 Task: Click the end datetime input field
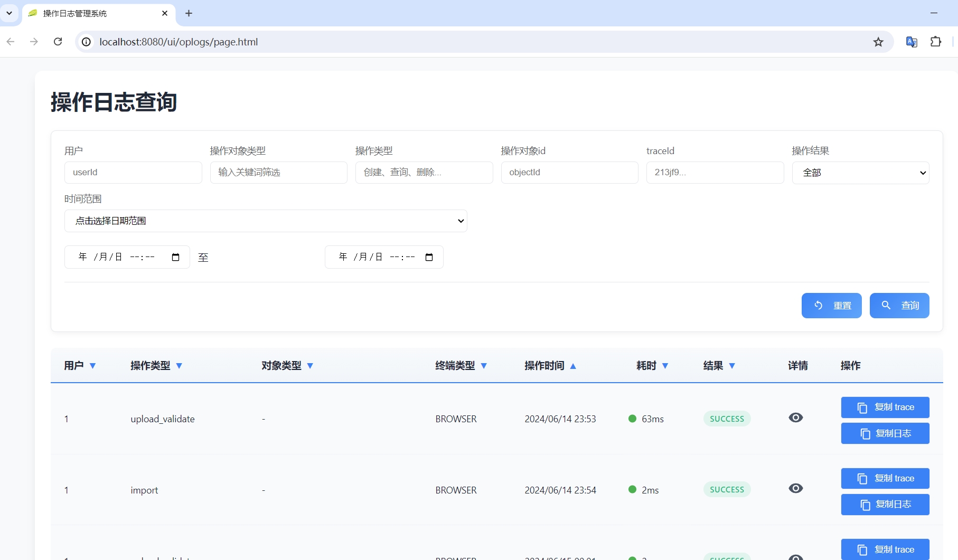pyautogui.click(x=384, y=257)
